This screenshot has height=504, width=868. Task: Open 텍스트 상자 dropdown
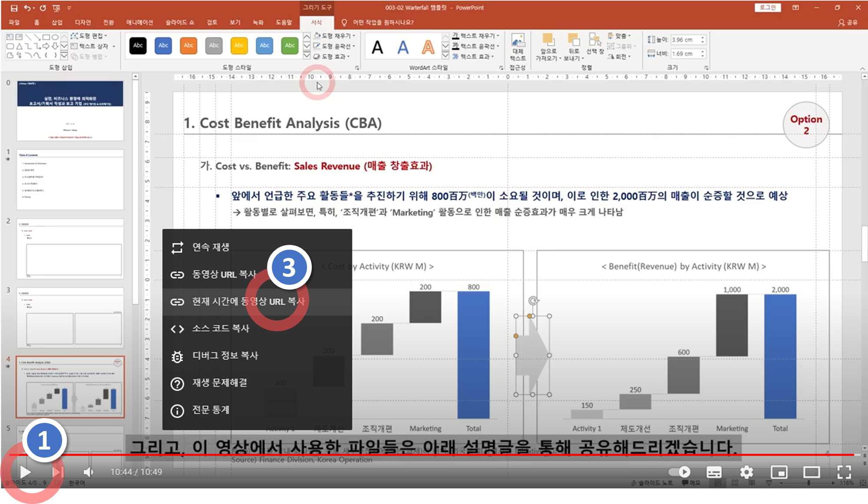click(93, 46)
